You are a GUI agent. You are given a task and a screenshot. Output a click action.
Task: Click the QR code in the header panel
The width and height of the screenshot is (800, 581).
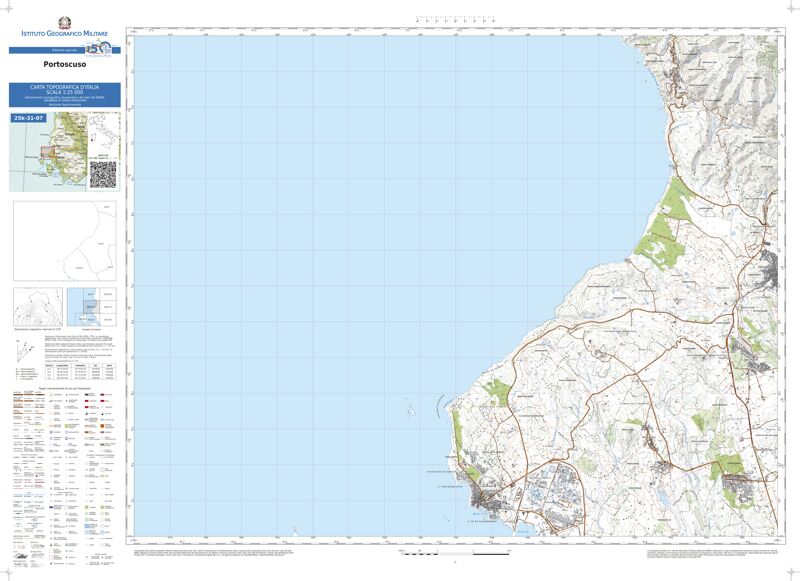click(103, 173)
